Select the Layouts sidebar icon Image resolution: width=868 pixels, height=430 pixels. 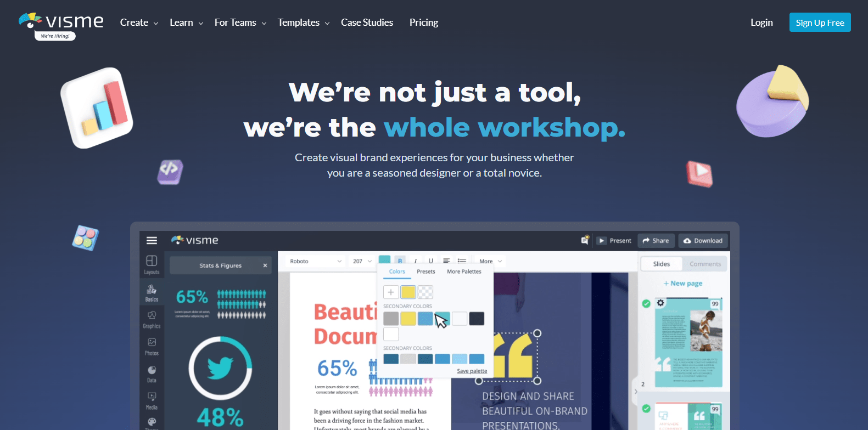pyautogui.click(x=152, y=264)
